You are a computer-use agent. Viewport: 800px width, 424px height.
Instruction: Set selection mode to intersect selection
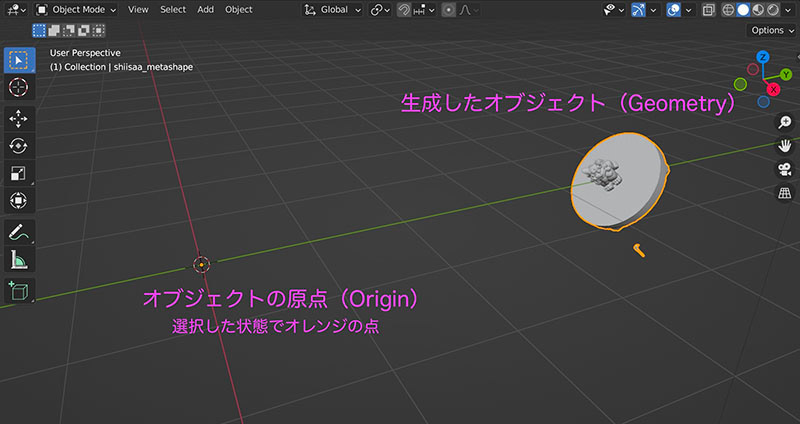pos(98,31)
